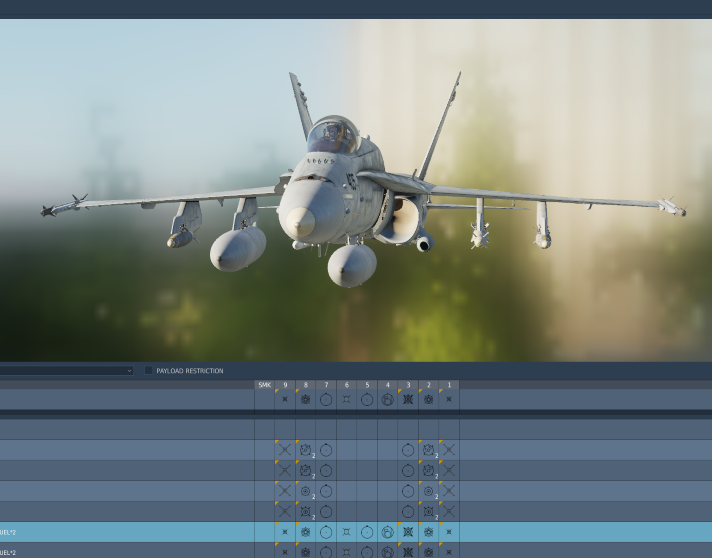Screen dimensions: 712x558
Task: Click pylon column header 5
Action: (367, 385)
